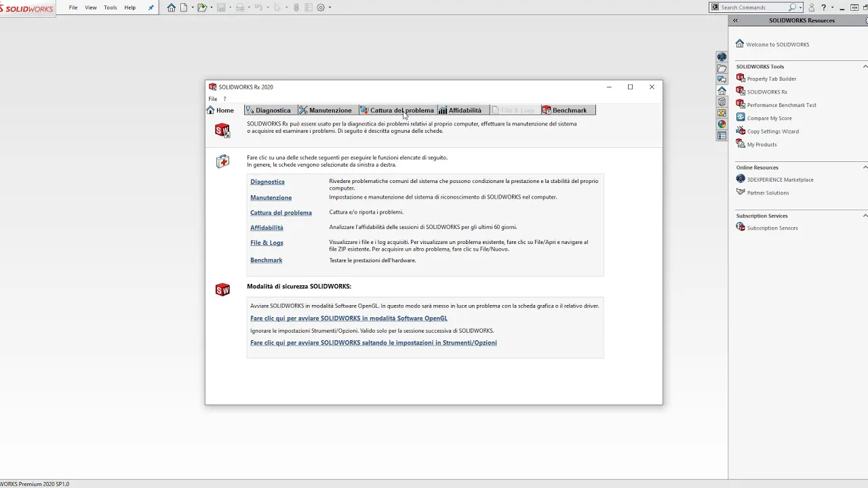Image resolution: width=868 pixels, height=488 pixels.
Task: Collapse the SOLIDWORKS Tools section
Action: [x=865, y=66]
